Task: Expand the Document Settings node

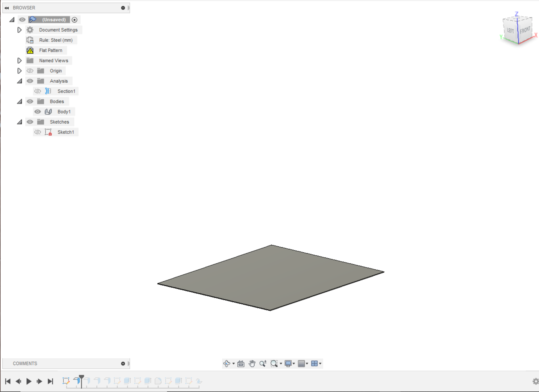Action: coord(19,30)
